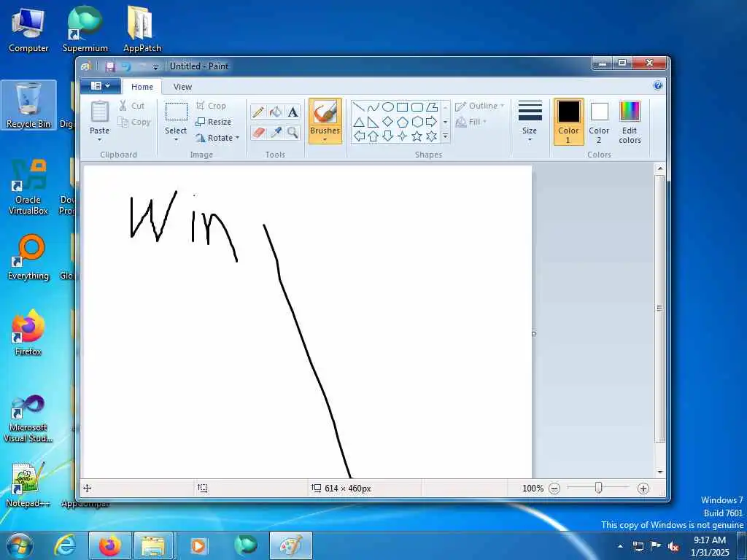Choose the Curve shape
The height and width of the screenshot is (560, 747).
coord(373,107)
